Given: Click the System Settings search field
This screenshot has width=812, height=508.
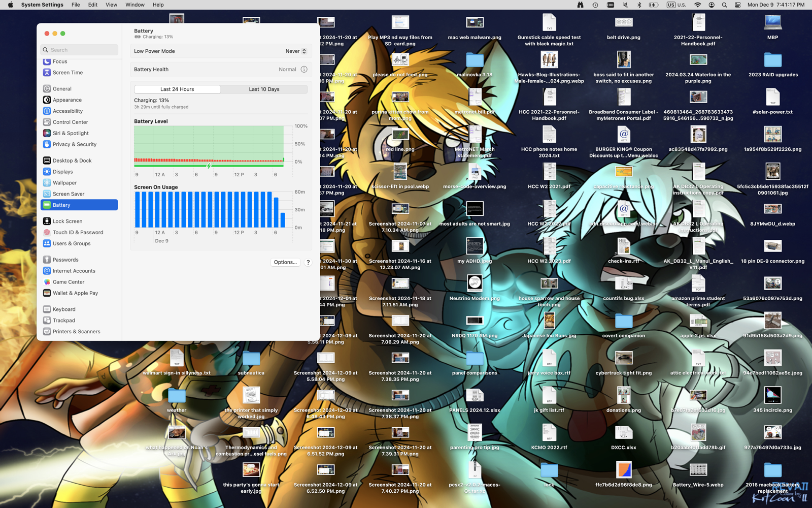Looking at the screenshot, I should click(x=80, y=50).
